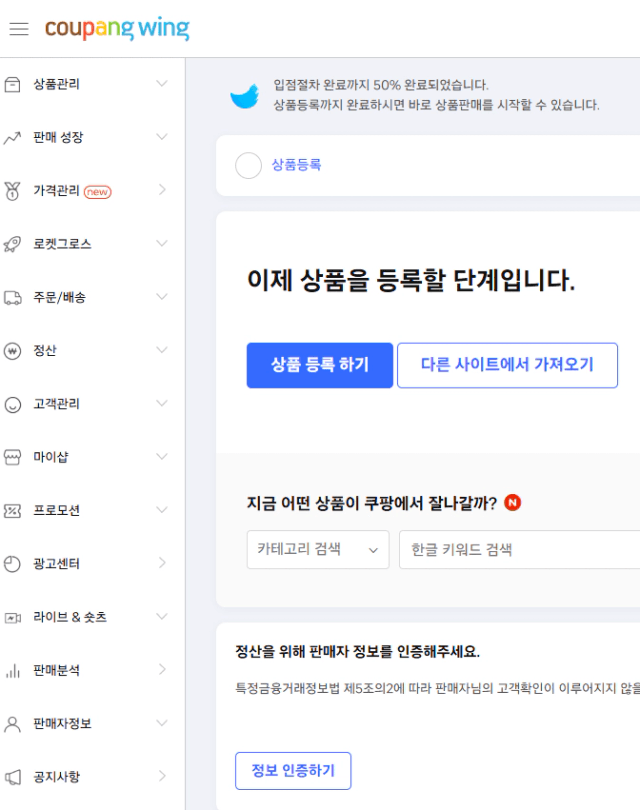Screen dimensions: 640x810
Task: Click the red N badge icon
Action: 512,502
